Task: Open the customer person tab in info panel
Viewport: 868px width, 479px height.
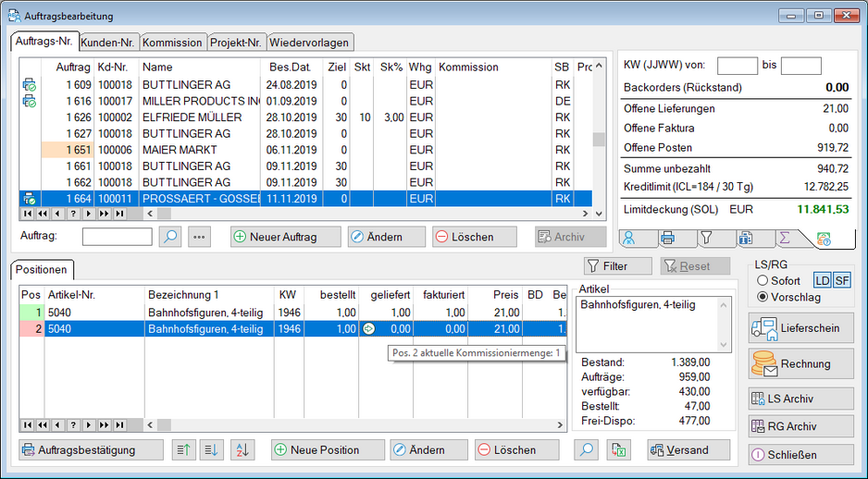Action: point(628,239)
